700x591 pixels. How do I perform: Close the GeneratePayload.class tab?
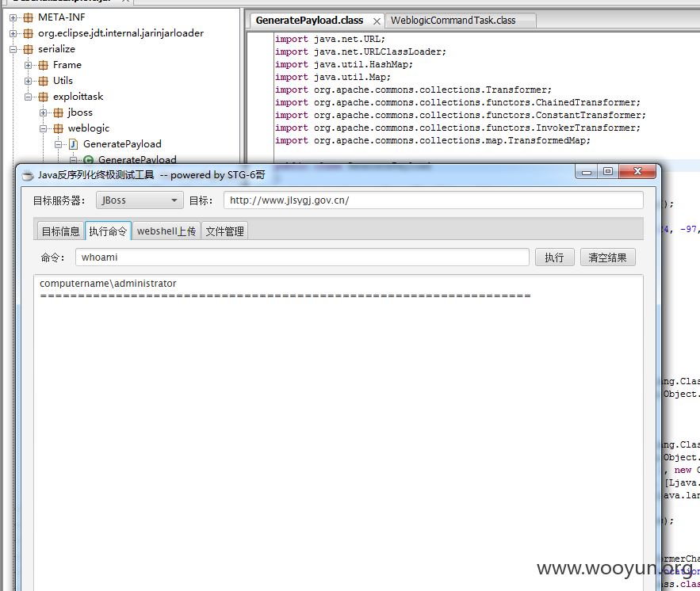click(377, 21)
